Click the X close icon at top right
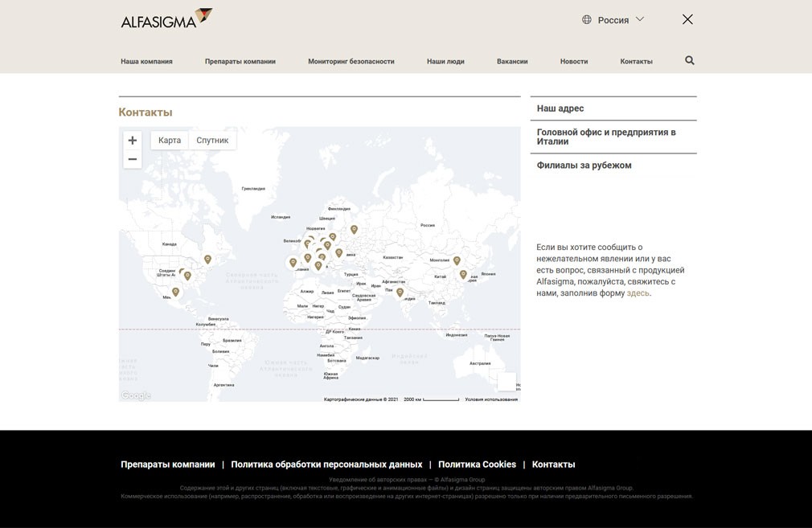 click(x=687, y=18)
